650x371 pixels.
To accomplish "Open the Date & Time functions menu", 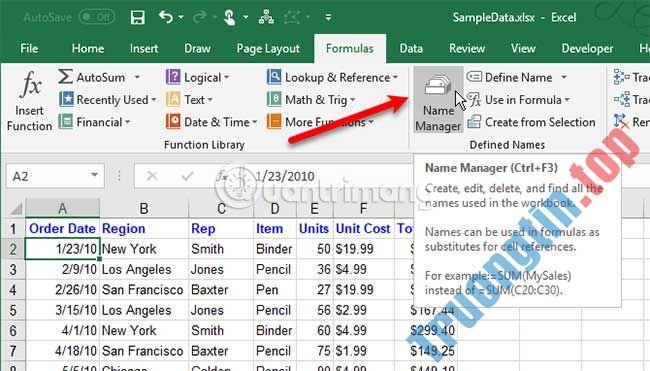I will [x=211, y=122].
